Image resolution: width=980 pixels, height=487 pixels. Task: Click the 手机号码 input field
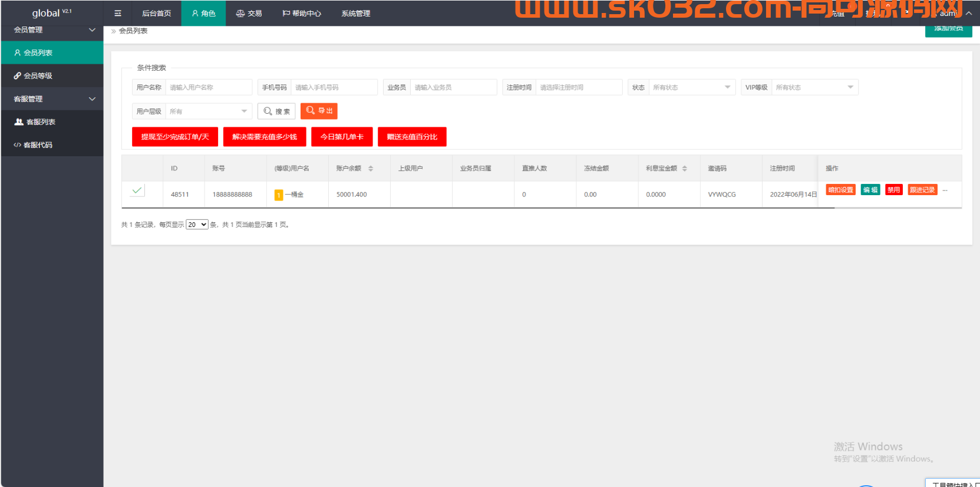point(334,87)
